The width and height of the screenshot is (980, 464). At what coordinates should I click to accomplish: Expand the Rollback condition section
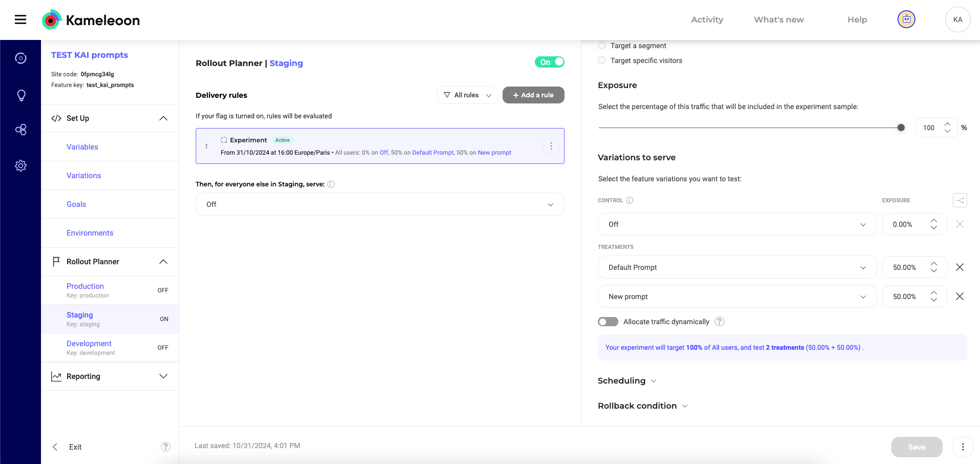click(x=643, y=406)
